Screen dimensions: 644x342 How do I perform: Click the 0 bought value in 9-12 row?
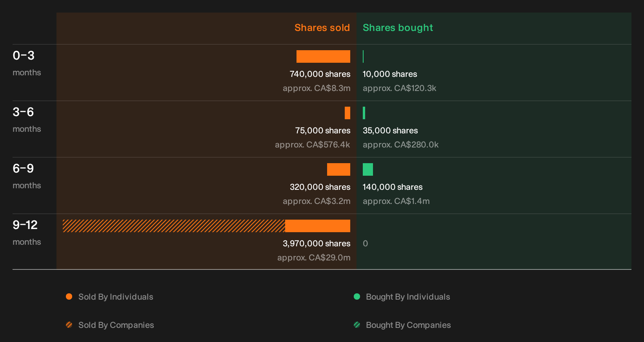click(x=365, y=244)
